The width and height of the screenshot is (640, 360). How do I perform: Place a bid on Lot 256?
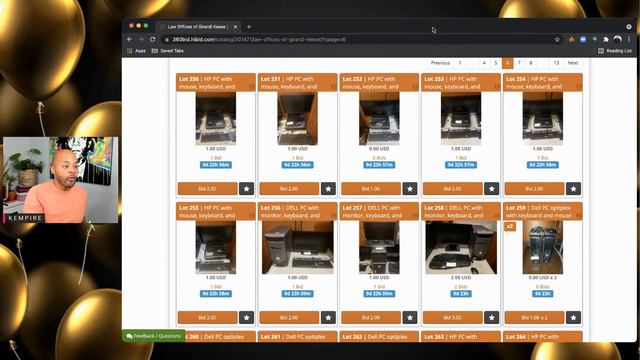click(289, 318)
